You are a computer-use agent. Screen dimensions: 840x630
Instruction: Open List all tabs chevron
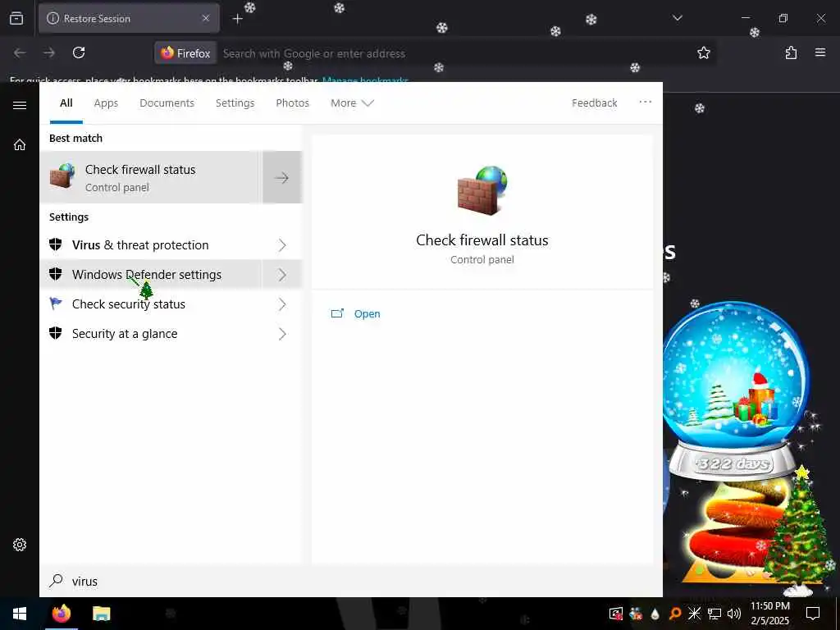(x=677, y=18)
